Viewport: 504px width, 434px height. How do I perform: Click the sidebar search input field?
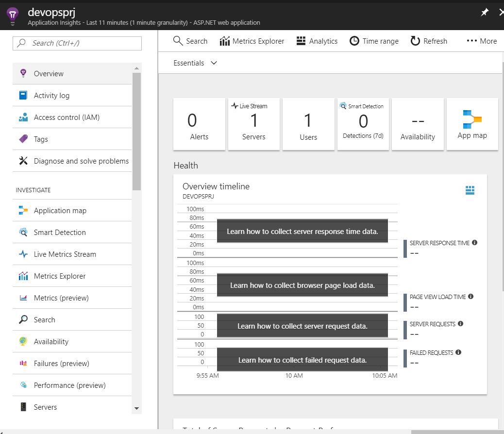(77, 43)
